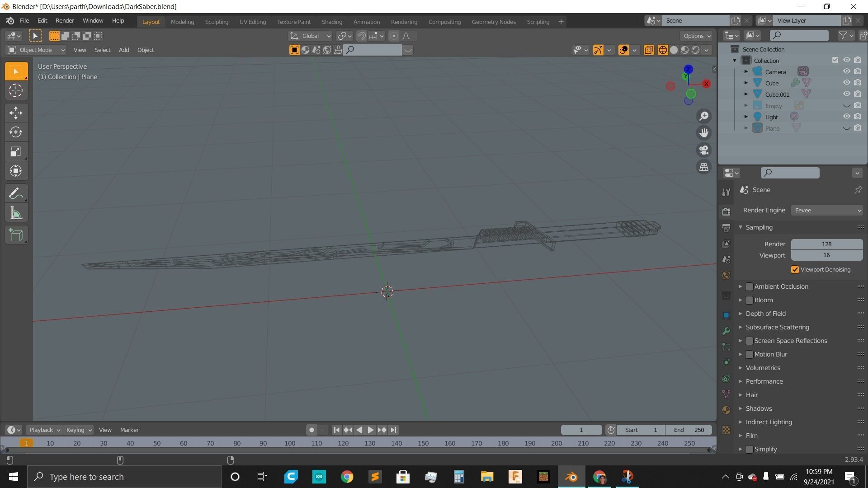Viewport: 868px width, 488px height.
Task: Hide the Cube object in viewport
Action: [846, 83]
